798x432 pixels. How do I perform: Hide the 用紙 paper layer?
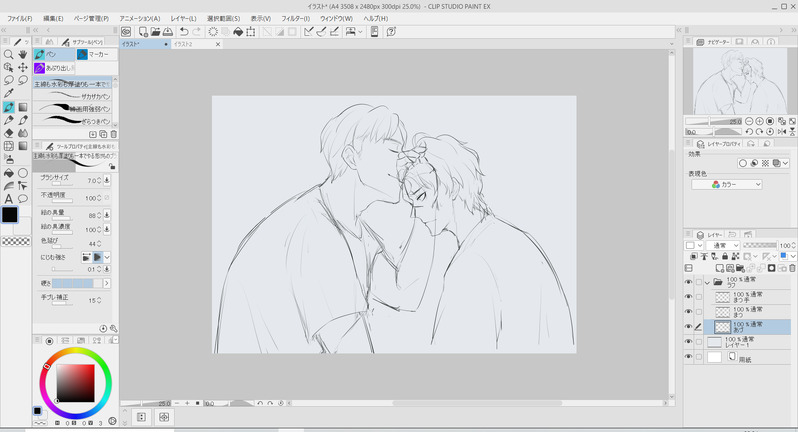tap(688, 357)
